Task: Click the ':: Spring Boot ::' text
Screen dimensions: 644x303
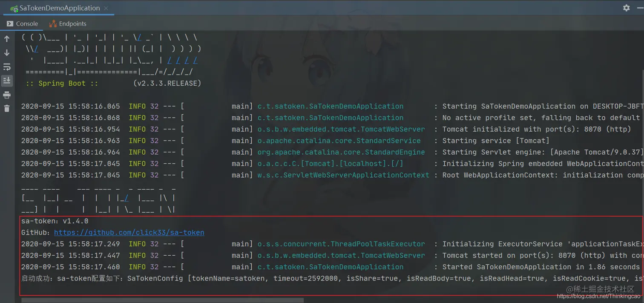Action: pyautogui.click(x=62, y=84)
